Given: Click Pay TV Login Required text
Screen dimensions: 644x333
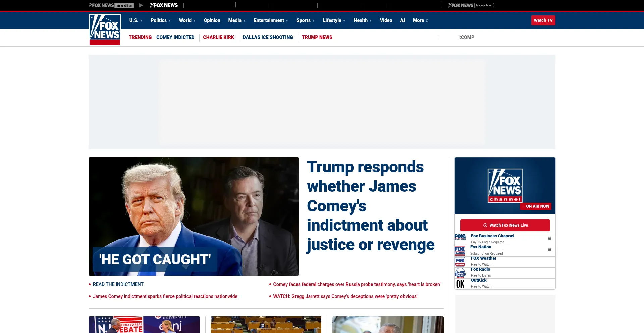Looking at the screenshot, I should click(488, 242).
